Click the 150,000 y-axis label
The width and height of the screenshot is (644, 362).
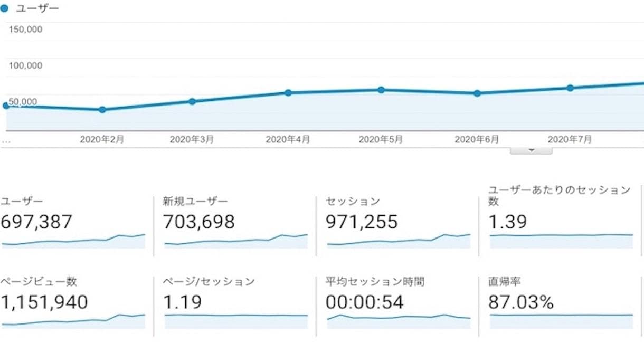click(x=25, y=30)
